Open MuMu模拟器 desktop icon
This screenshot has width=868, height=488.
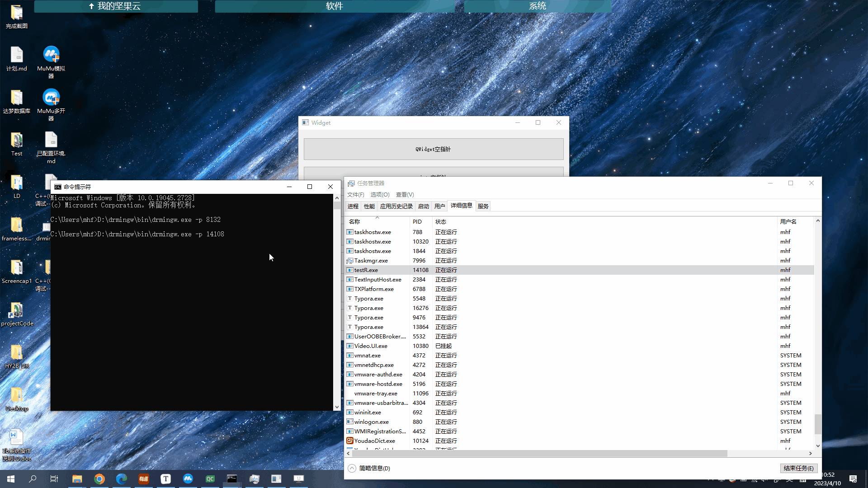51,55
